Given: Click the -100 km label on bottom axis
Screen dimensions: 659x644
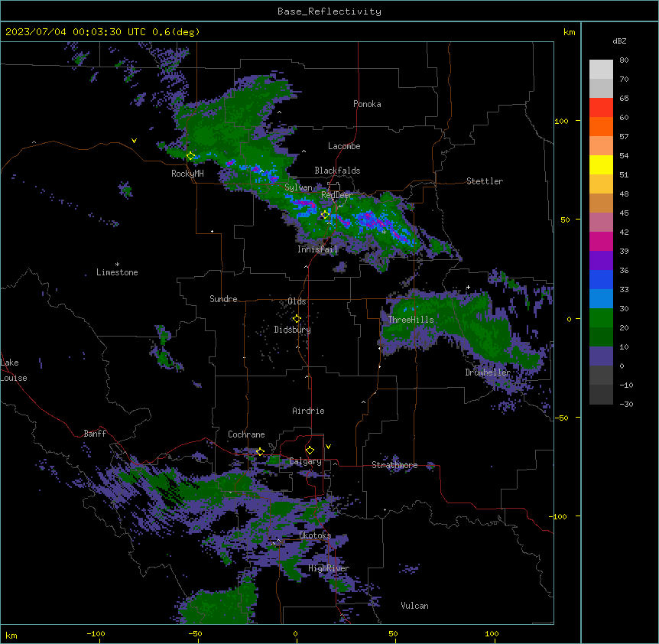Looking at the screenshot, I should pyautogui.click(x=96, y=633).
